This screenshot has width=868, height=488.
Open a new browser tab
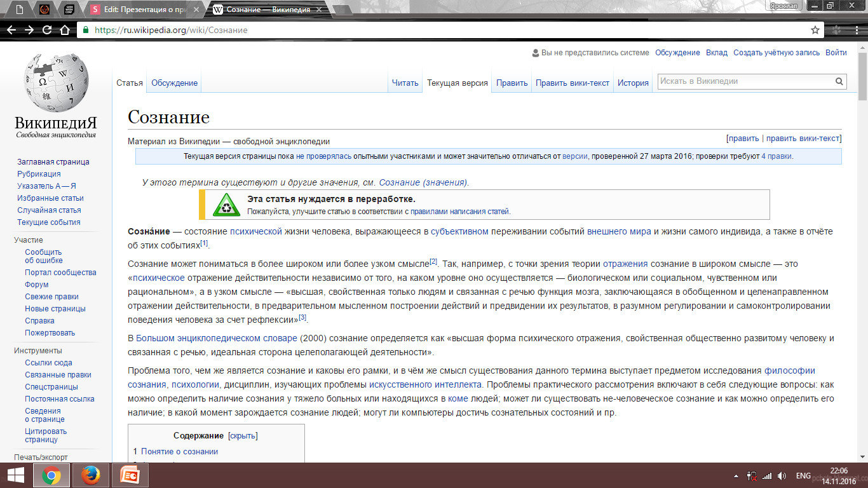coord(344,10)
